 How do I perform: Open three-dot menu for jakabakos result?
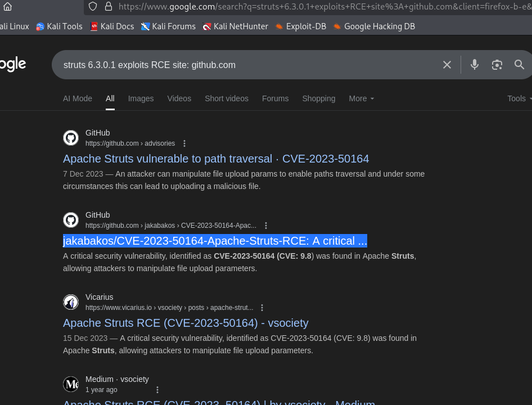(x=265, y=226)
